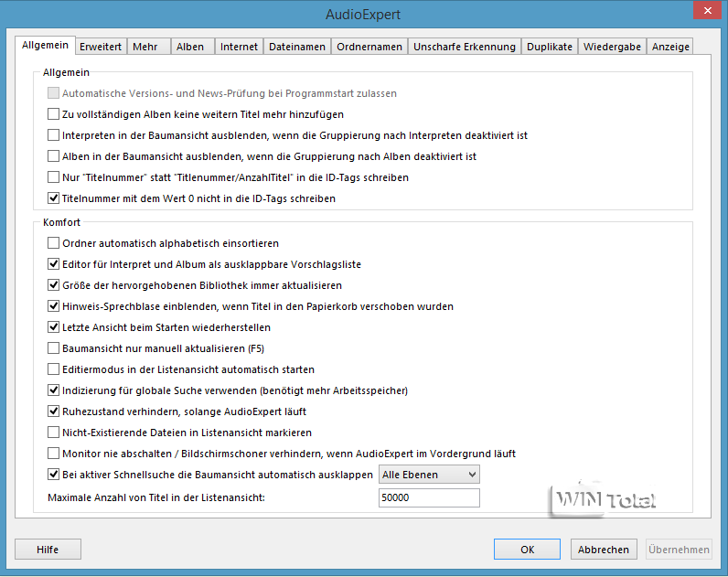
Task: Confirm settings with the OK button
Action: point(527,550)
